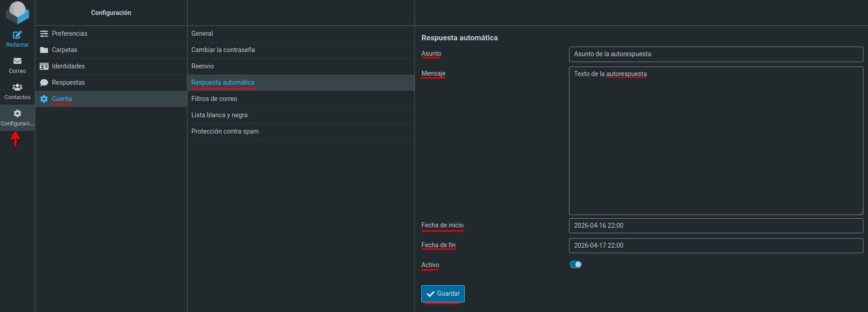Disable the Activo toggle switch
The height and width of the screenshot is (312, 868).
(x=575, y=264)
